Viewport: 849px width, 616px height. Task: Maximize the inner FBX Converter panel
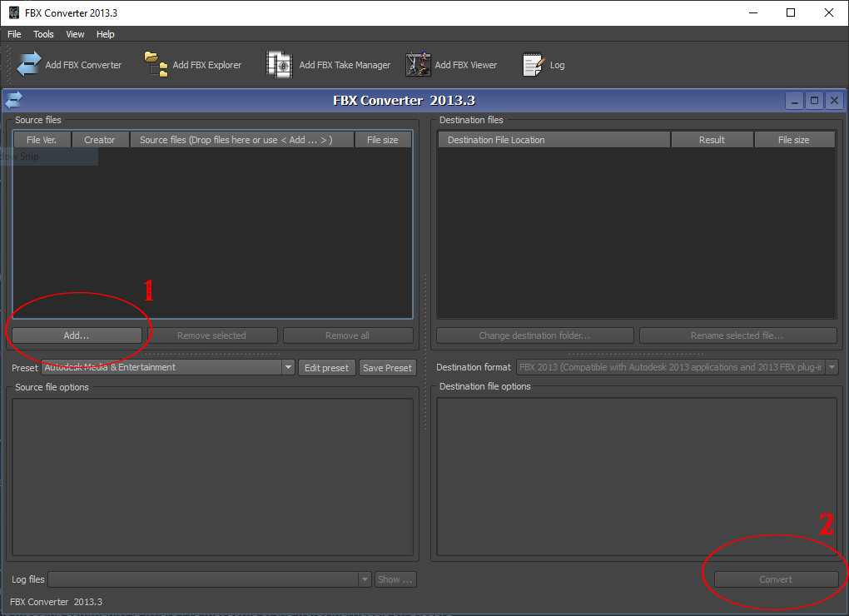tap(814, 101)
